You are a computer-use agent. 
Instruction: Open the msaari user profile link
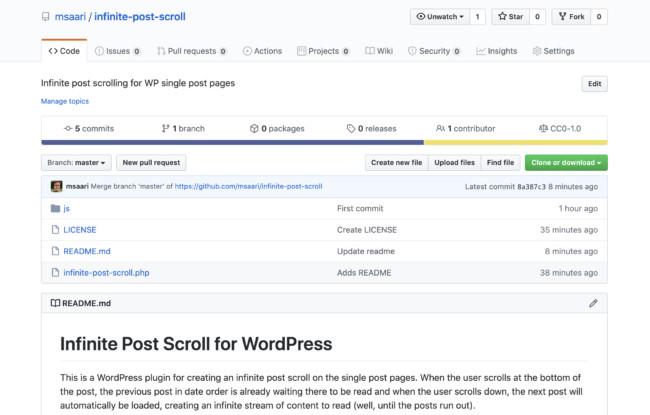[x=70, y=17]
